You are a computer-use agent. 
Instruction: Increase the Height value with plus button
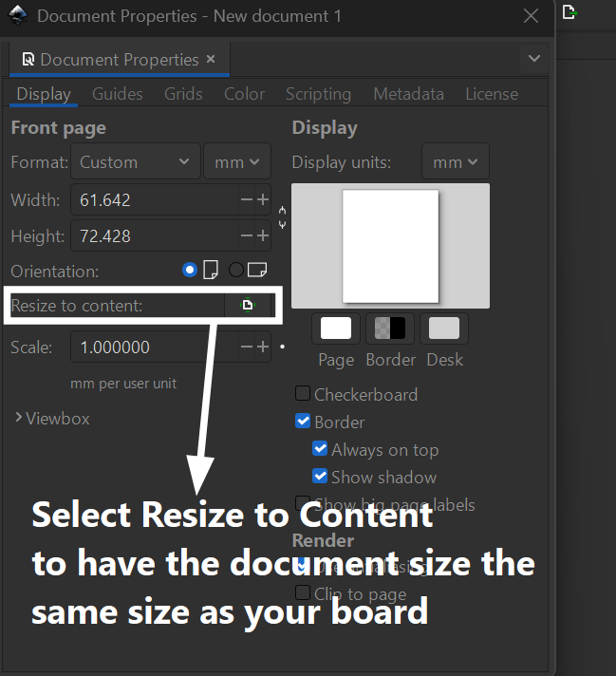point(263,235)
